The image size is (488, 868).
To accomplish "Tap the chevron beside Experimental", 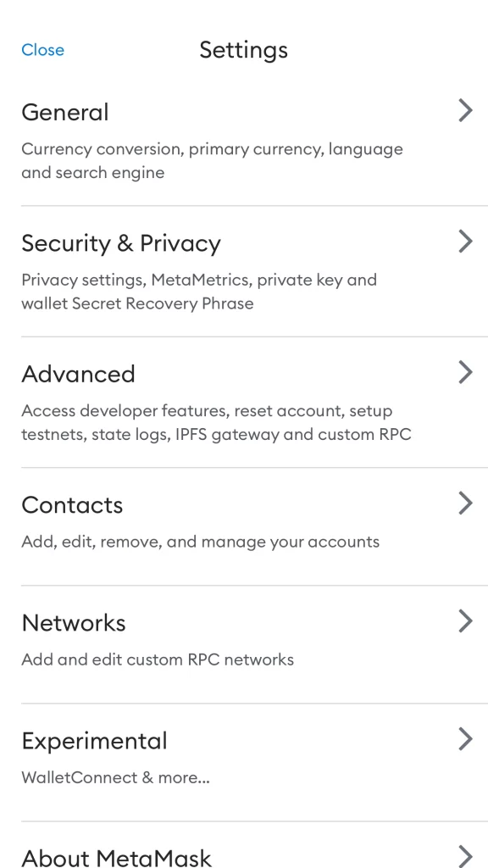I will pyautogui.click(x=466, y=739).
